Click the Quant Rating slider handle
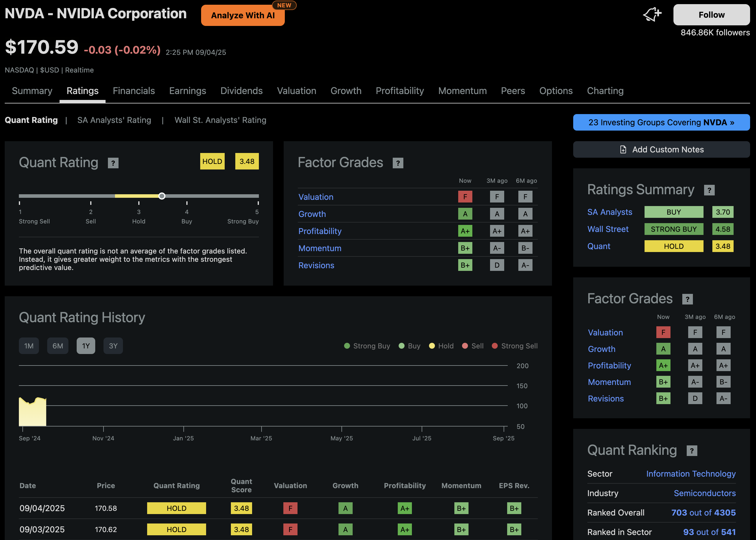Screen dimensions: 756x540 [x=162, y=196]
